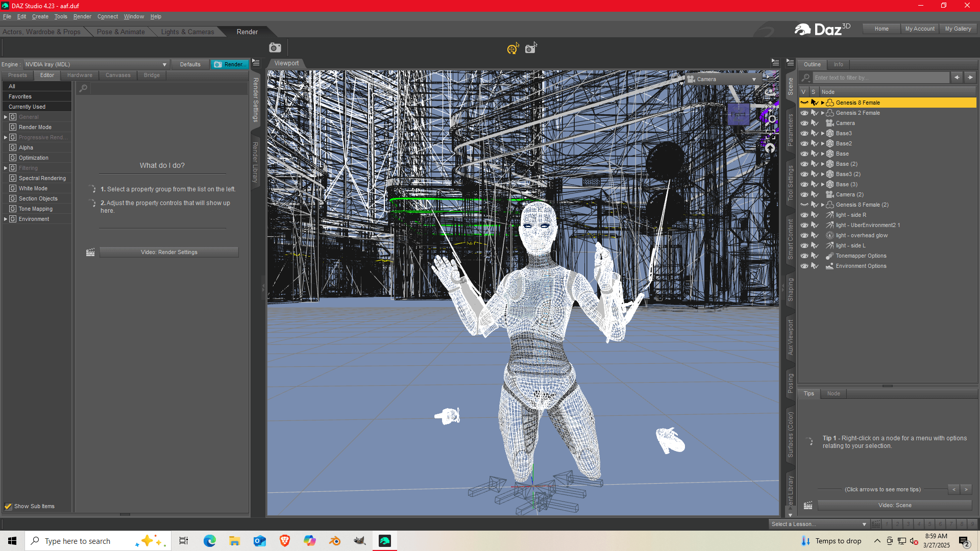Screen dimensions: 980x551
Task: Click the zoom magnifier view control
Action: coord(772,119)
